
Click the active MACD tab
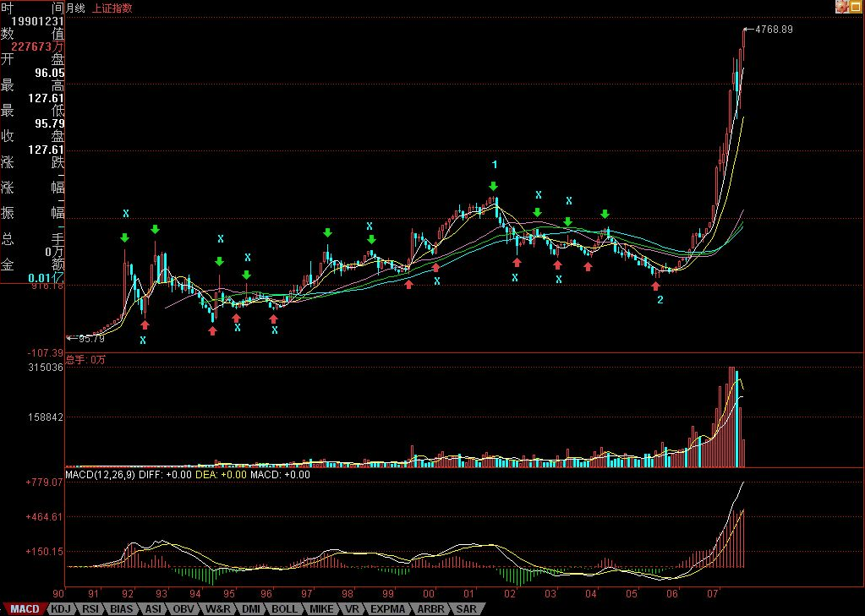[x=25, y=608]
